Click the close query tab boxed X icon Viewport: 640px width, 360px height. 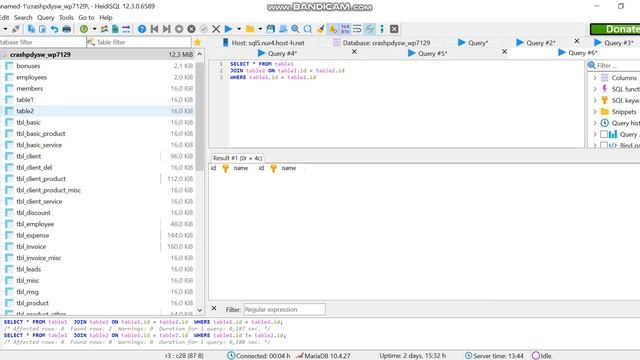(394, 29)
